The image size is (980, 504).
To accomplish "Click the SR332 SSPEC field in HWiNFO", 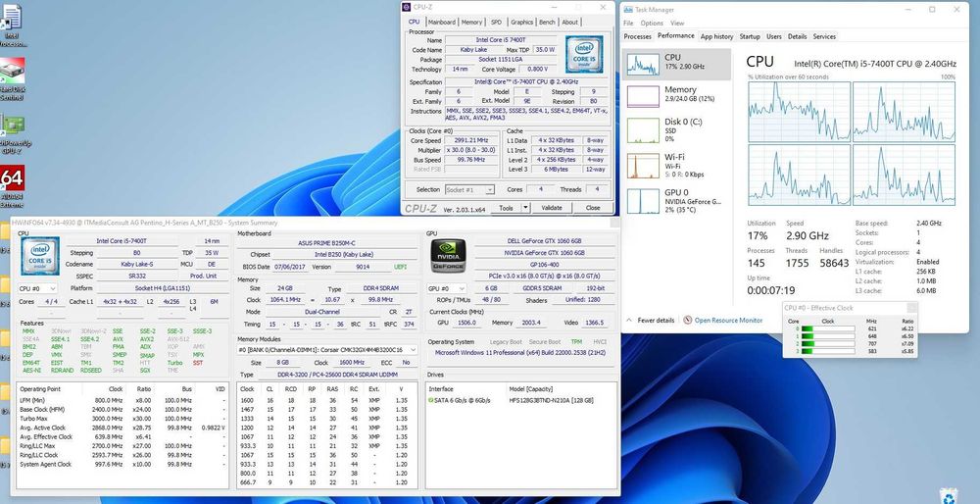I will 137,276.
